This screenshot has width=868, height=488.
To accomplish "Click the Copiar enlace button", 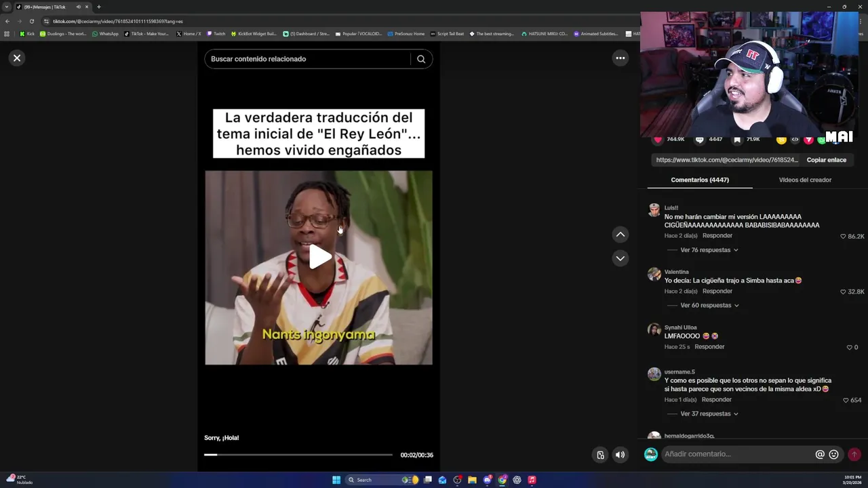I will (x=826, y=160).
